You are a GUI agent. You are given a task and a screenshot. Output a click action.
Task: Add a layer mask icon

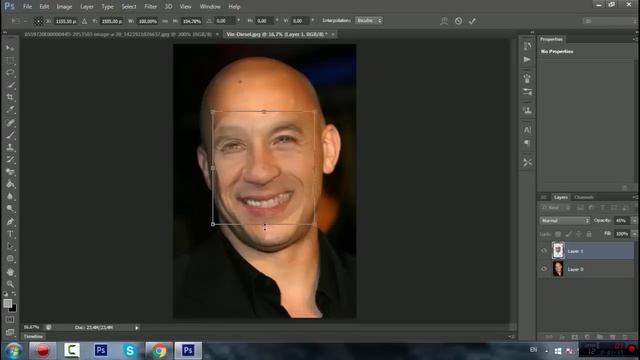tap(575, 337)
